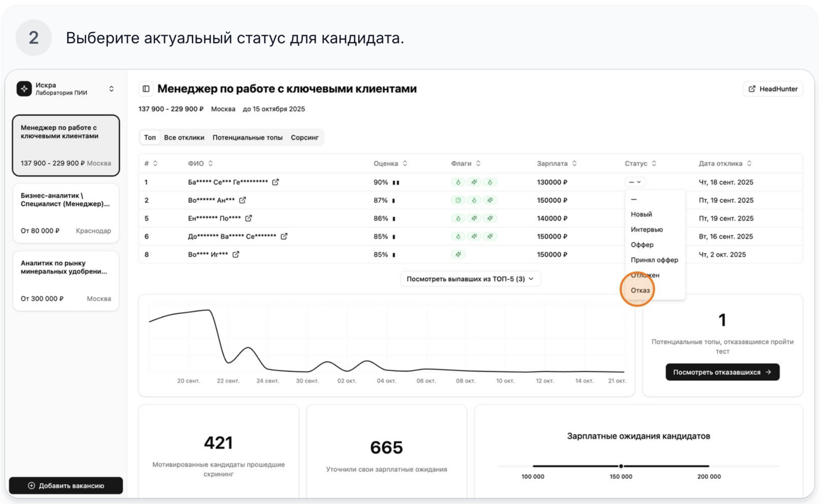Image resolution: width=823 pixels, height=504 pixels.
Task: Open the Все отклики tab
Action: point(184,138)
